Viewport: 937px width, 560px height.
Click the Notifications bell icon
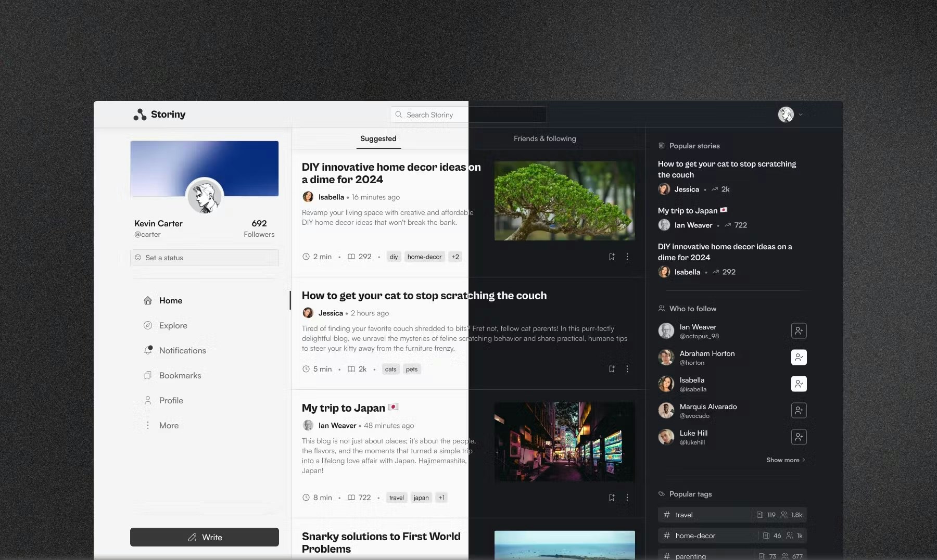coord(148,350)
